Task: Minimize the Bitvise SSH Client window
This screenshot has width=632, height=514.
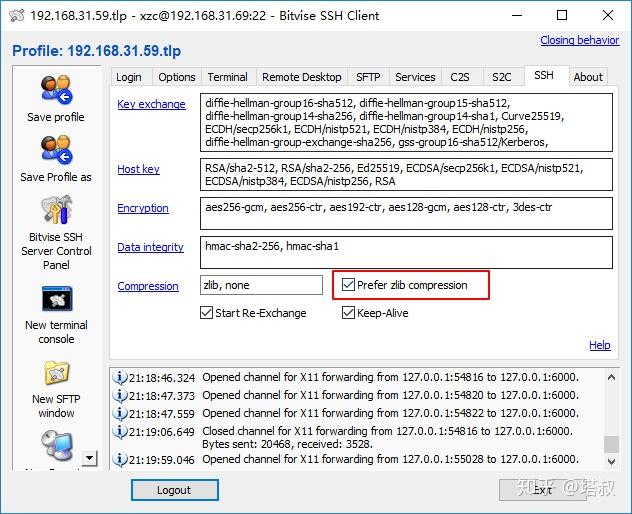Action: [517, 16]
